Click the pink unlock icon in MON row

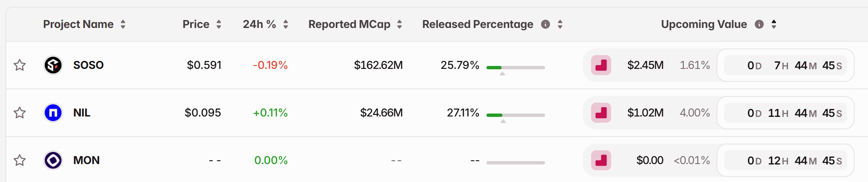point(601,160)
